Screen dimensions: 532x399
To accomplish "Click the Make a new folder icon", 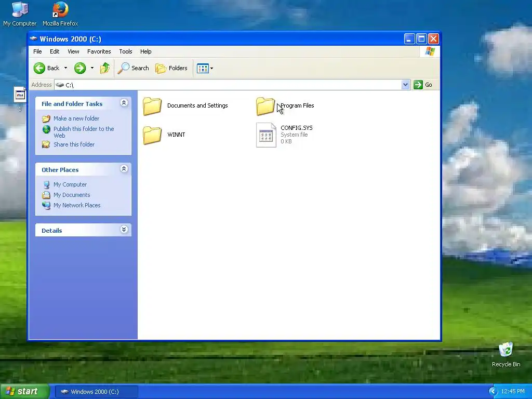I will coord(46,119).
